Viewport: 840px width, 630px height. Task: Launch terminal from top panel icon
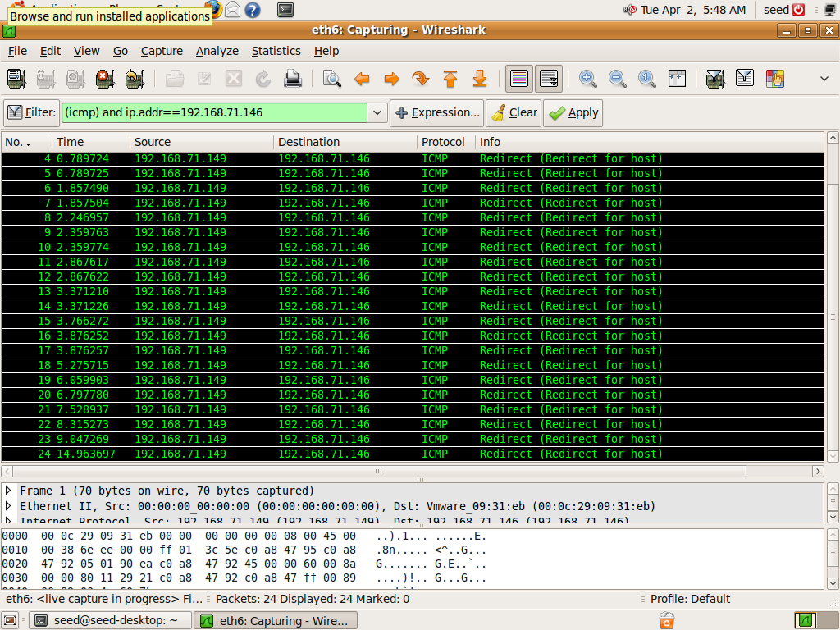(285, 10)
